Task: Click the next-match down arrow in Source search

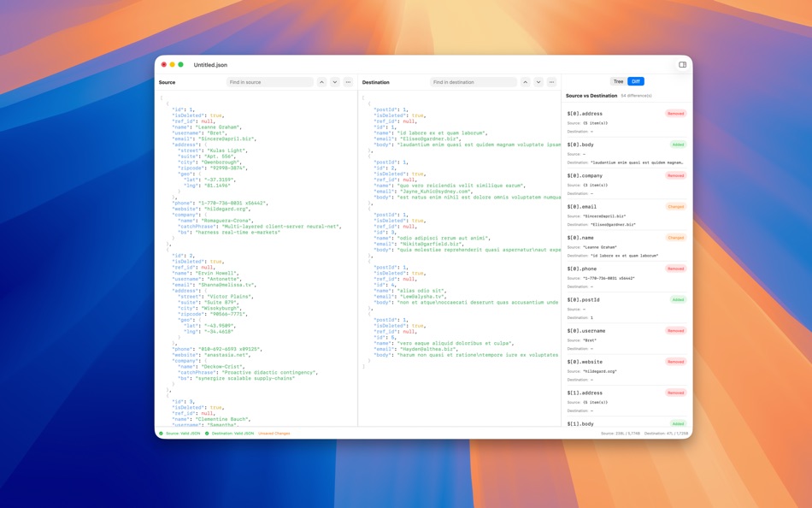Action: coord(334,82)
